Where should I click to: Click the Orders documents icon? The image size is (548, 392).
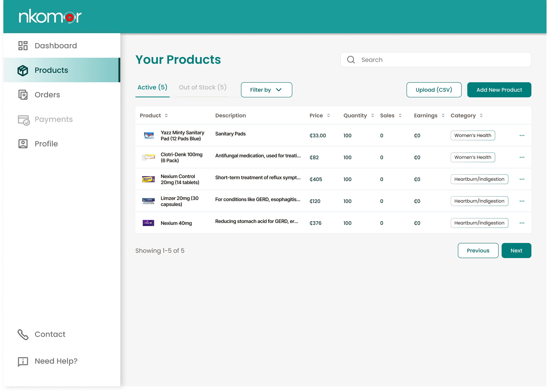(x=23, y=95)
